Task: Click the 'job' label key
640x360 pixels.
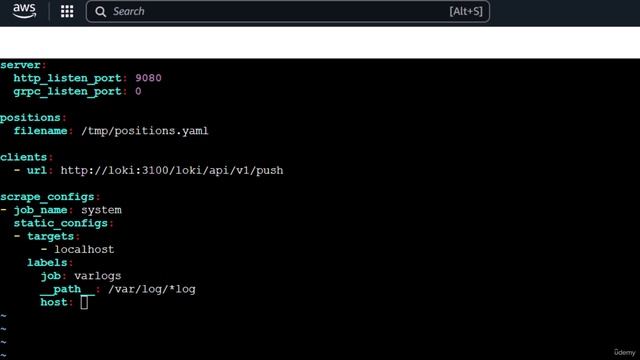Action: [x=51, y=276]
